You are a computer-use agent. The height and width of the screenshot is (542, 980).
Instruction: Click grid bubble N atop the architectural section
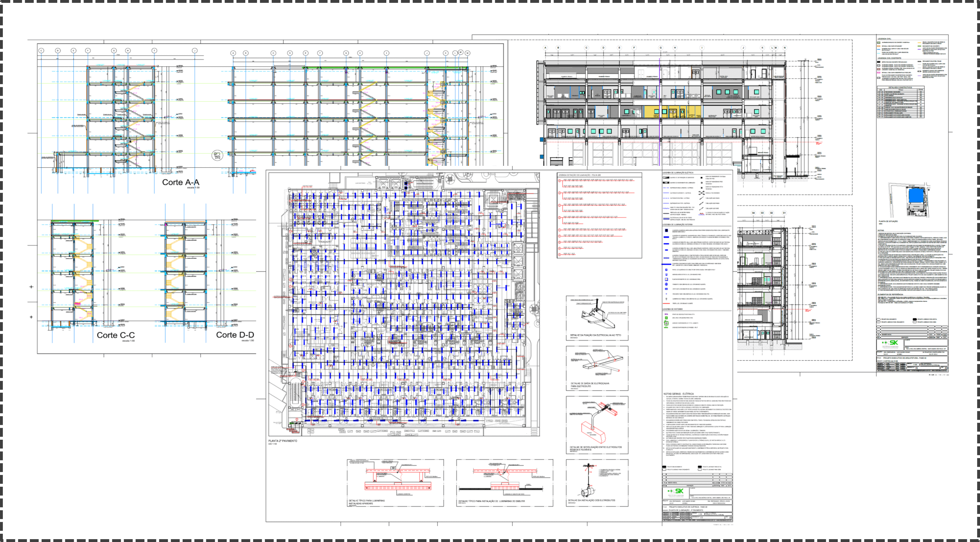coord(785,48)
